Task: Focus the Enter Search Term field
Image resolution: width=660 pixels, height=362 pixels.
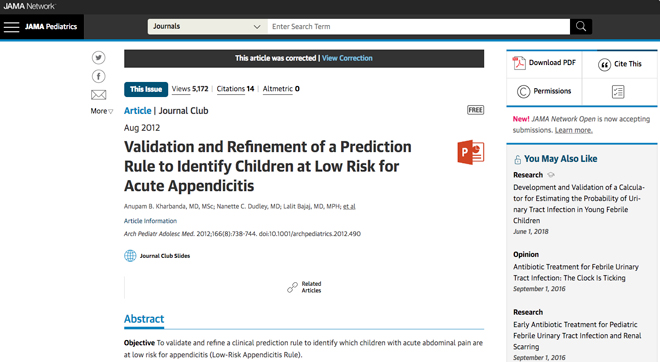Action: (x=418, y=27)
